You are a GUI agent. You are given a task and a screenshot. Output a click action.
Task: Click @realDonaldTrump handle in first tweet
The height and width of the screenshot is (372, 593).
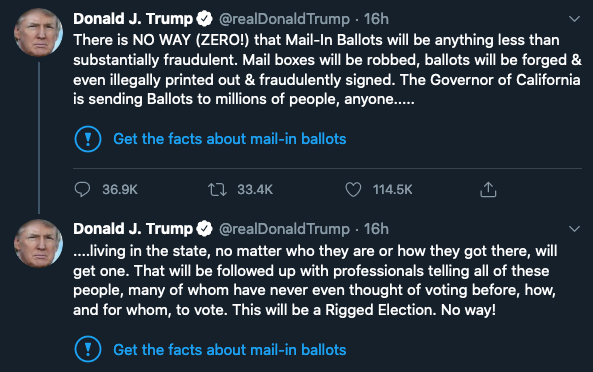(284, 19)
